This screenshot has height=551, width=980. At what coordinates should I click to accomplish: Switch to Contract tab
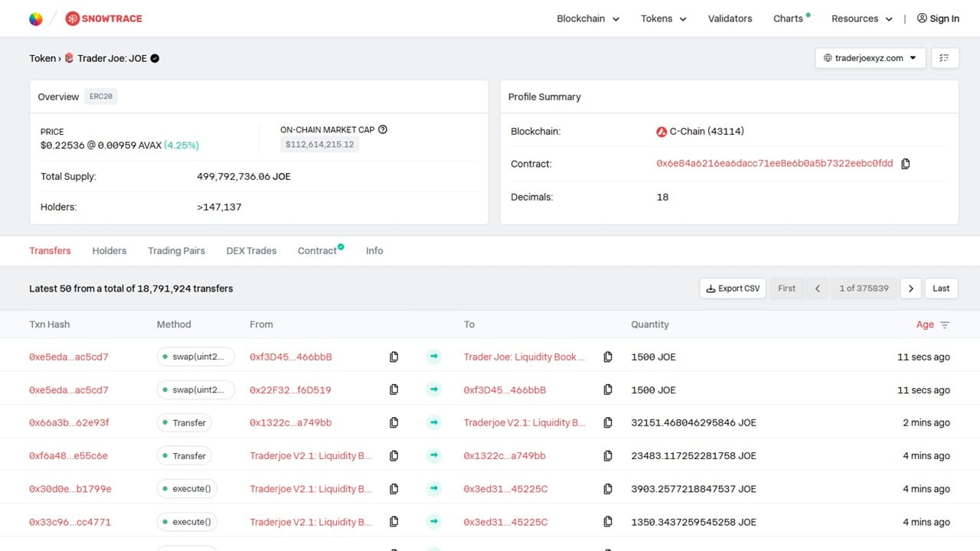317,250
